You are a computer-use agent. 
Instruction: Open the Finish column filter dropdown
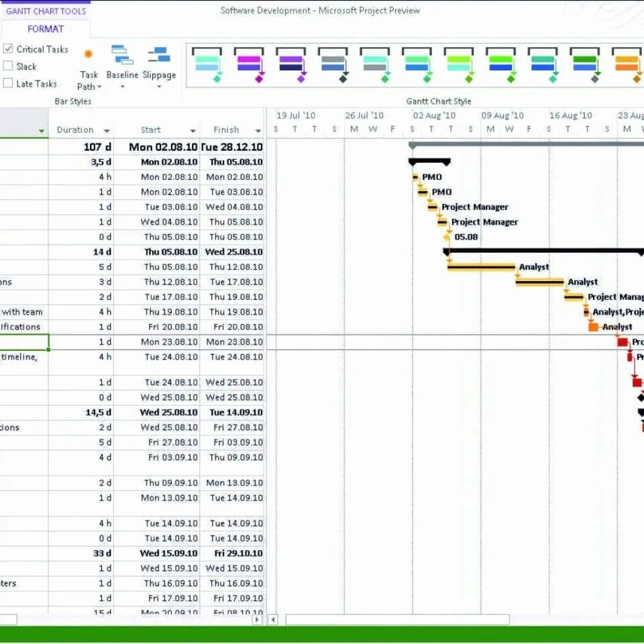(258, 131)
